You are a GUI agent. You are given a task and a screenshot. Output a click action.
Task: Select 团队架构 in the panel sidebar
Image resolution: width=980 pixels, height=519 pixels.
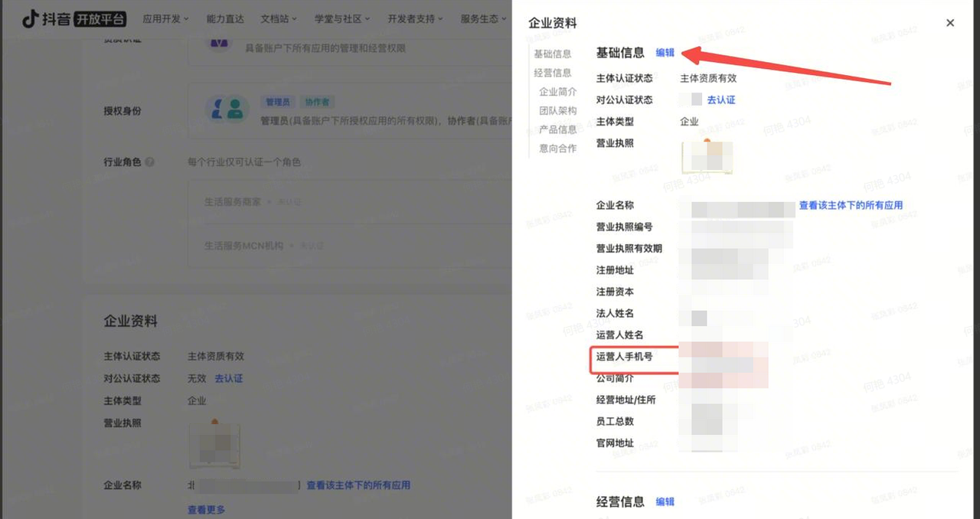point(557,110)
